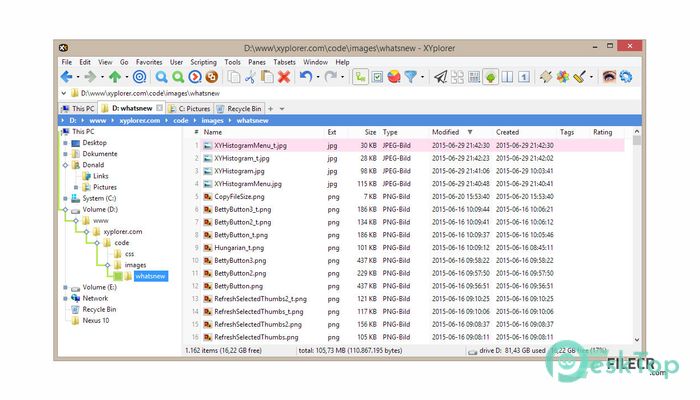Collapse the Volume (D:) tree node
This screenshot has width=700, height=400.
[65, 209]
